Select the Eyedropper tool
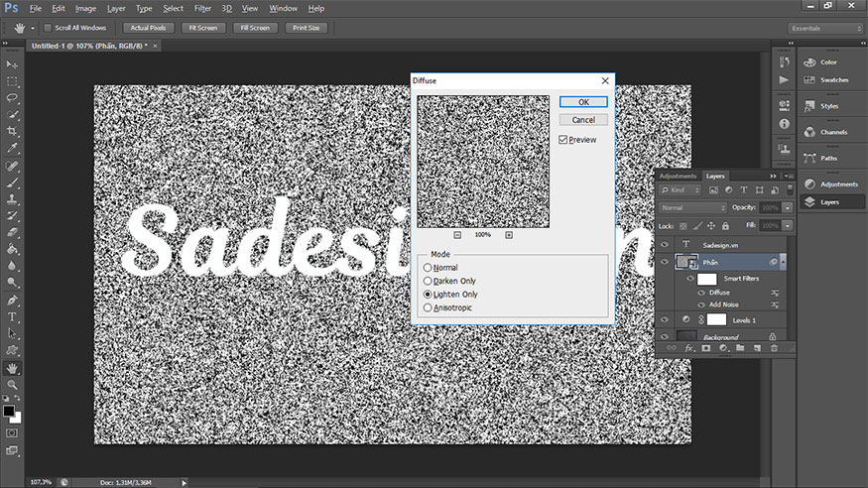 (12, 148)
